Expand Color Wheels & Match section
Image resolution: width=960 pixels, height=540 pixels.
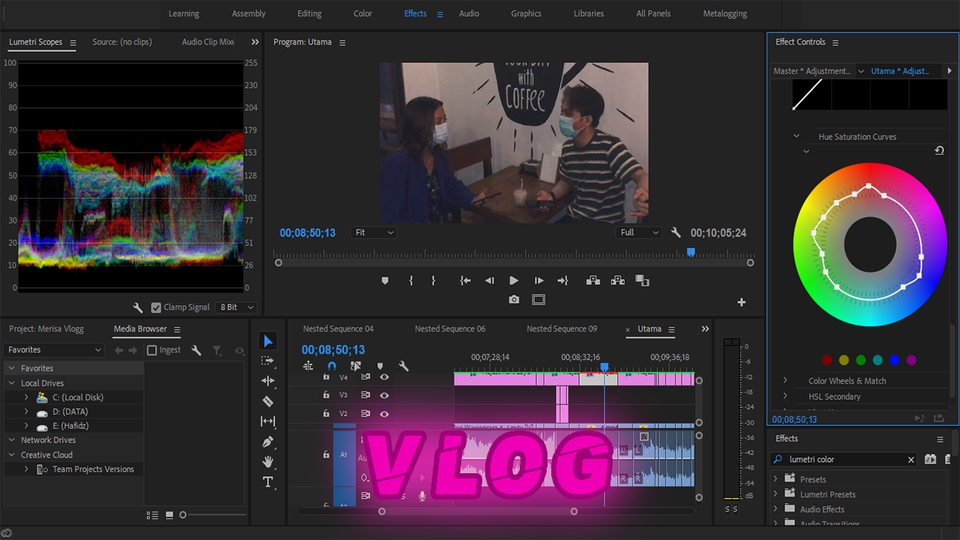[x=785, y=381]
